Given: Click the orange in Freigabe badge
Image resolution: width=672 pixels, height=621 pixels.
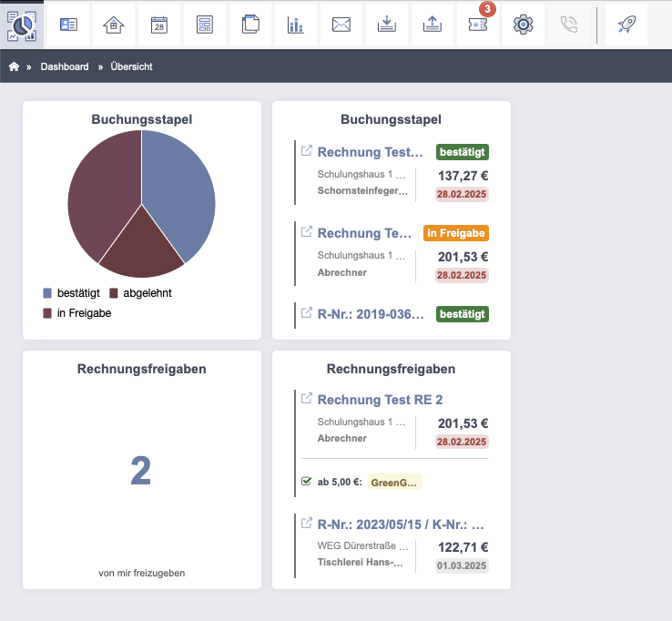Looking at the screenshot, I should 456,233.
